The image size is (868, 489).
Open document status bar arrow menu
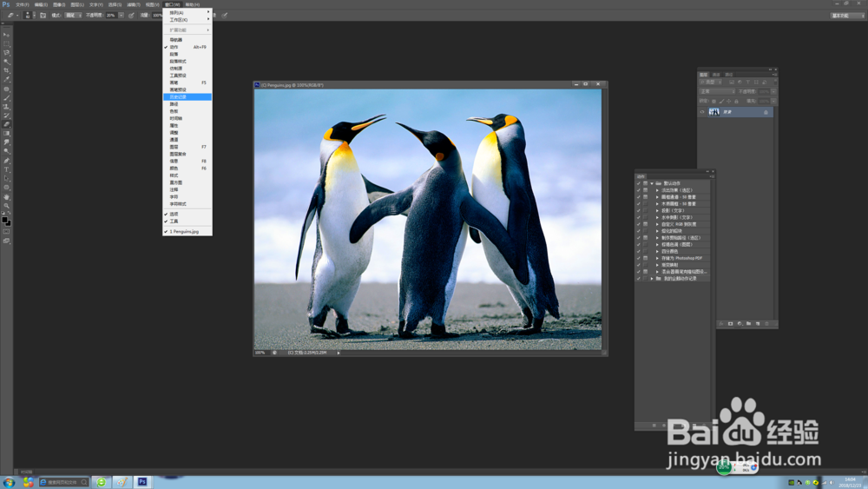(x=339, y=353)
